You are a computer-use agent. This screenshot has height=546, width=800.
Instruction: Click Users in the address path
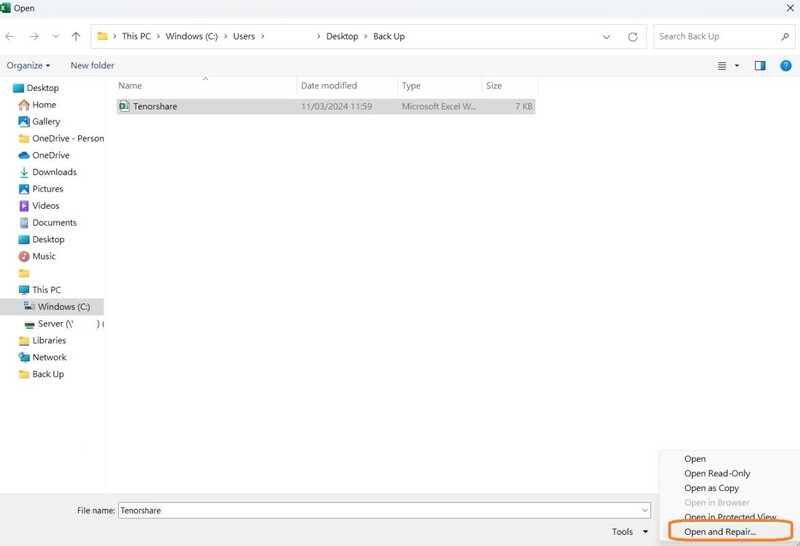(x=244, y=36)
